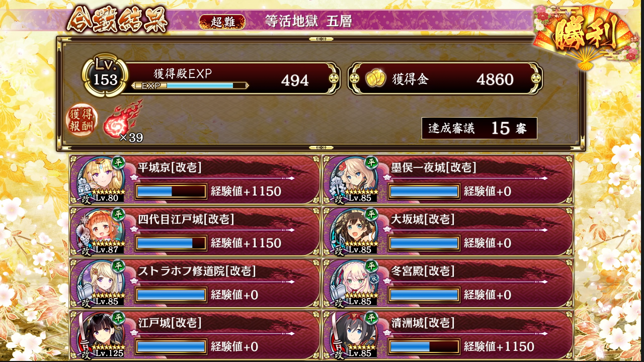Image resolution: width=644 pixels, height=362 pixels.
Task: Click the gold coin icon beside 獲得金
Action: (375, 78)
